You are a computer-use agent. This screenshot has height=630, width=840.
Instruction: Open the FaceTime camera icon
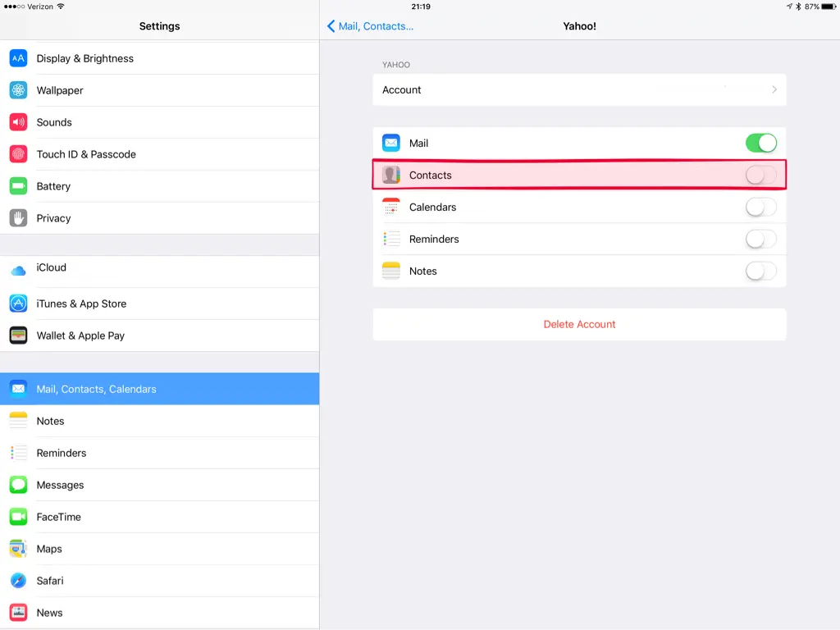[x=18, y=517]
